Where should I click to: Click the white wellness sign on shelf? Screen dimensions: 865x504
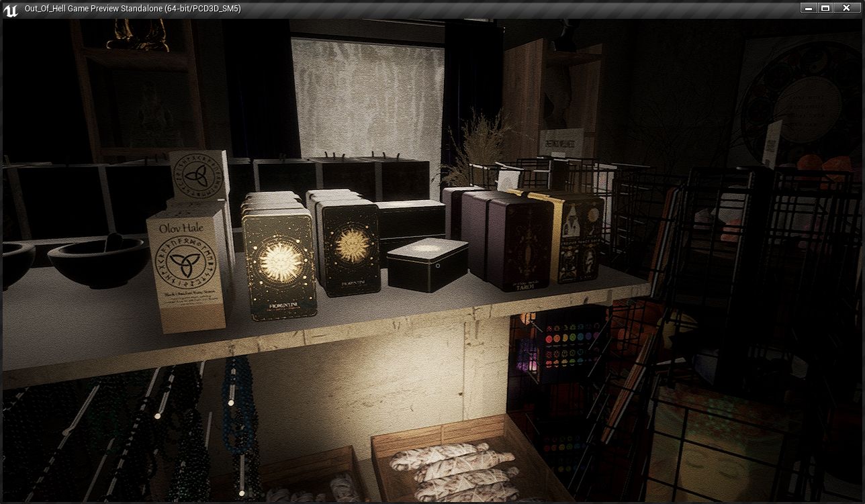click(561, 142)
